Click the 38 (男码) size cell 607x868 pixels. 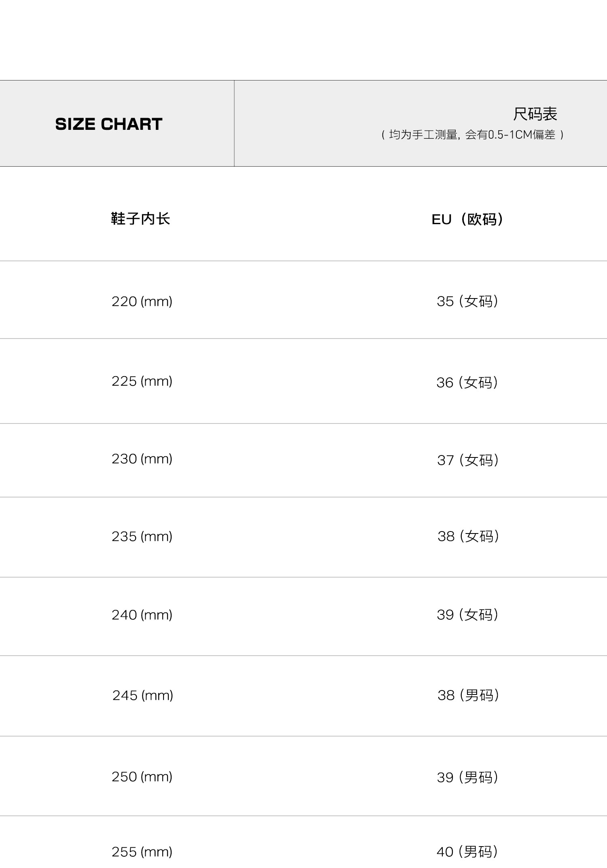pyautogui.click(x=468, y=695)
